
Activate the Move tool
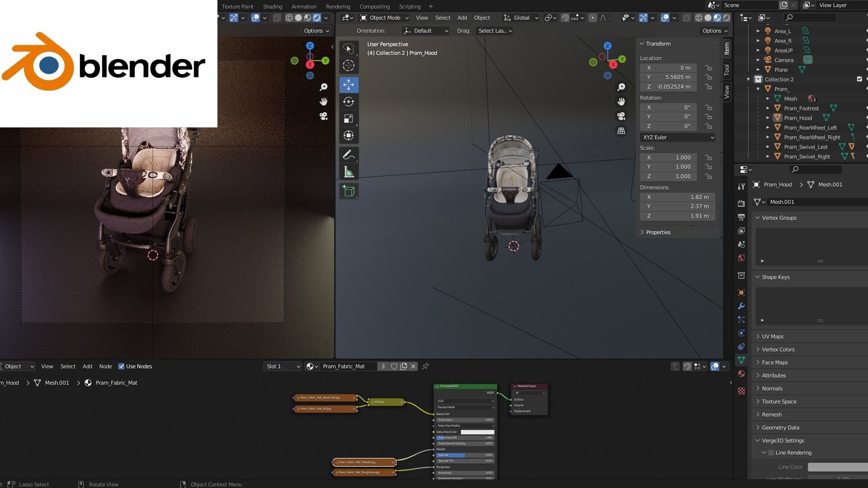tap(348, 84)
